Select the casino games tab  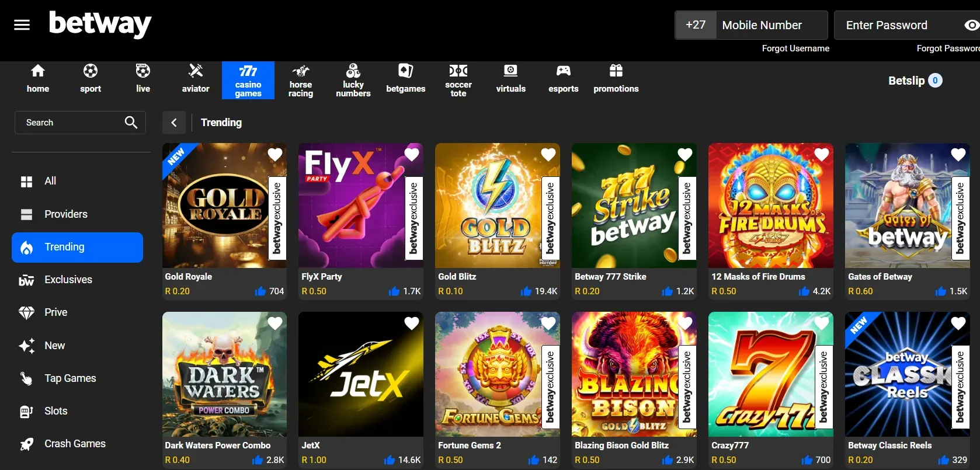248,80
